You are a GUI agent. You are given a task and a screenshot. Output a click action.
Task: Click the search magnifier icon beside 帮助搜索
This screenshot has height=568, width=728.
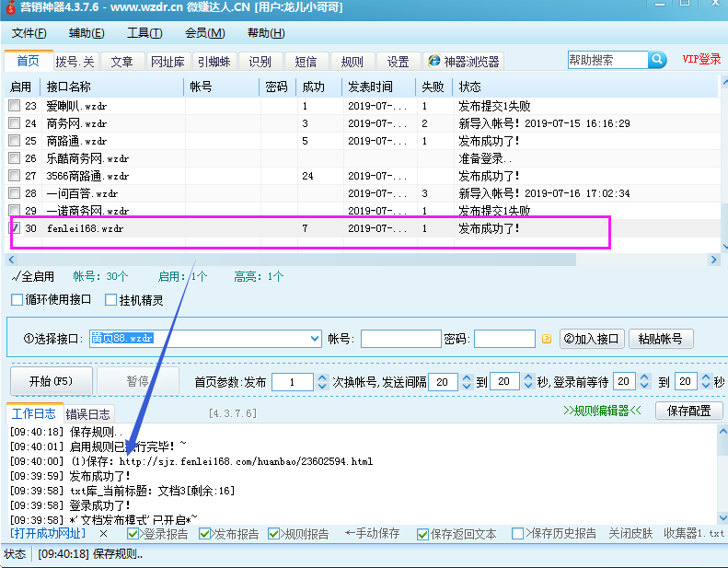pos(657,60)
